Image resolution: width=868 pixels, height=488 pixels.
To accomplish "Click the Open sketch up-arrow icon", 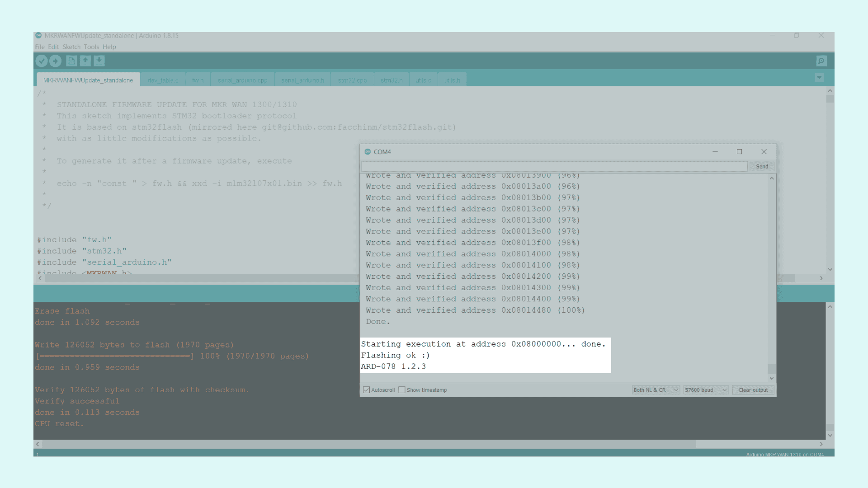I will point(85,61).
